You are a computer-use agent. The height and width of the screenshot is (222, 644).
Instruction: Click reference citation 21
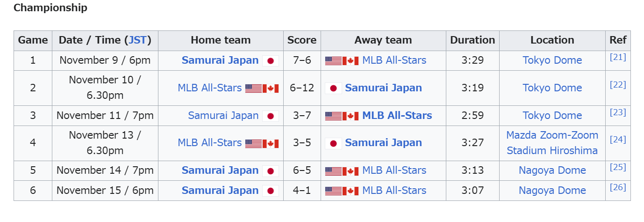[x=617, y=57]
